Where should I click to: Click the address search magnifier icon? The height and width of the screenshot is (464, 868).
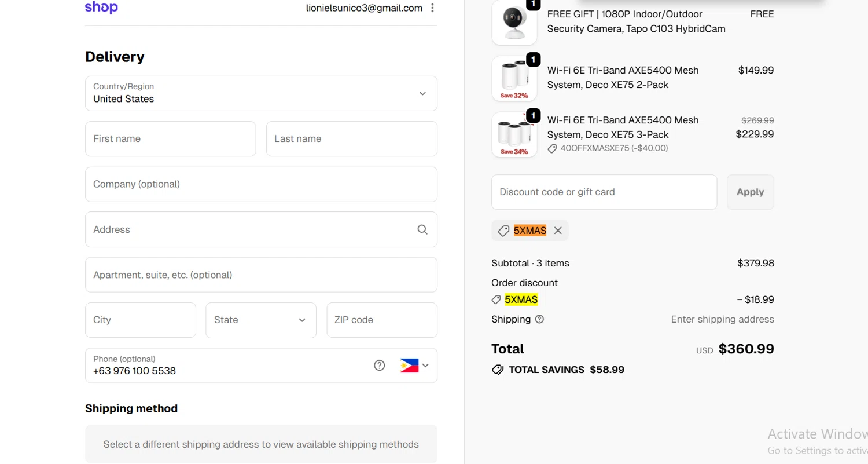click(422, 229)
